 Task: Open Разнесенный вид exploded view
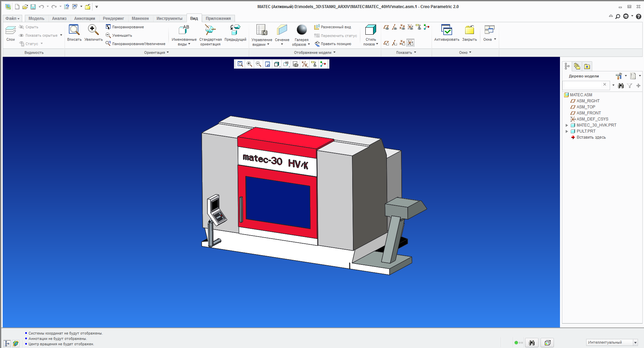click(332, 27)
